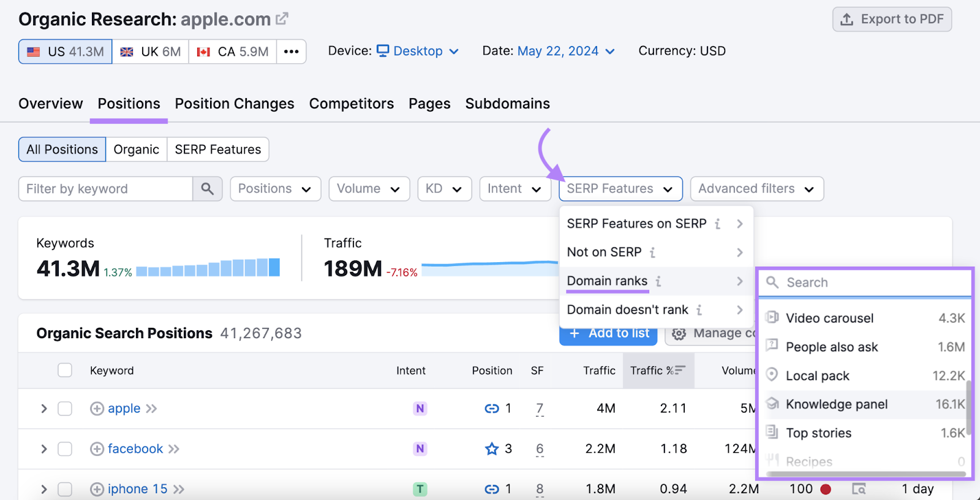Open the Advanced filters dropdown
This screenshot has width=980, height=500.
(756, 189)
